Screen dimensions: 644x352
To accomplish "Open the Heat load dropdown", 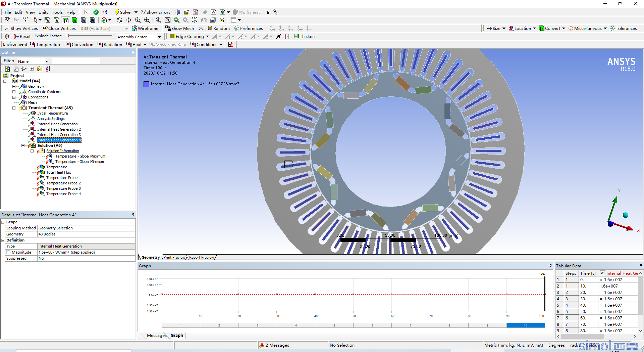I will pos(145,45).
